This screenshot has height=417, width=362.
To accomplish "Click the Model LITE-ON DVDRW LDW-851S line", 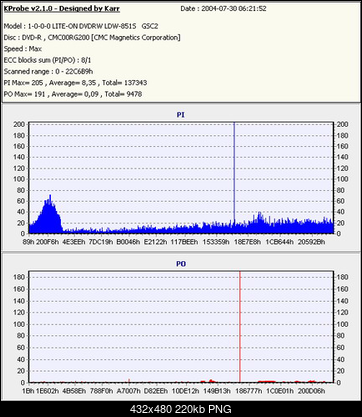I will 81,26.
